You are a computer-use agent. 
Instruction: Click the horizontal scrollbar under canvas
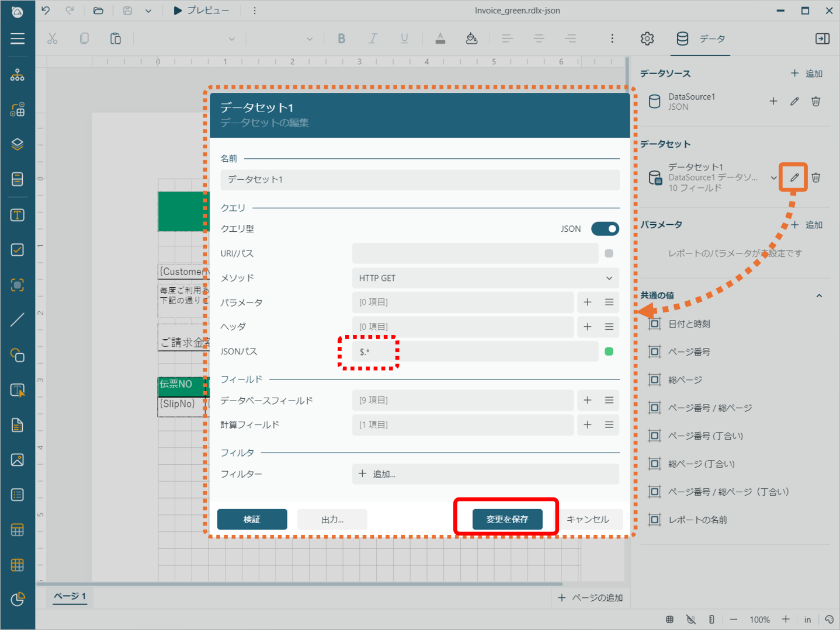(300, 583)
